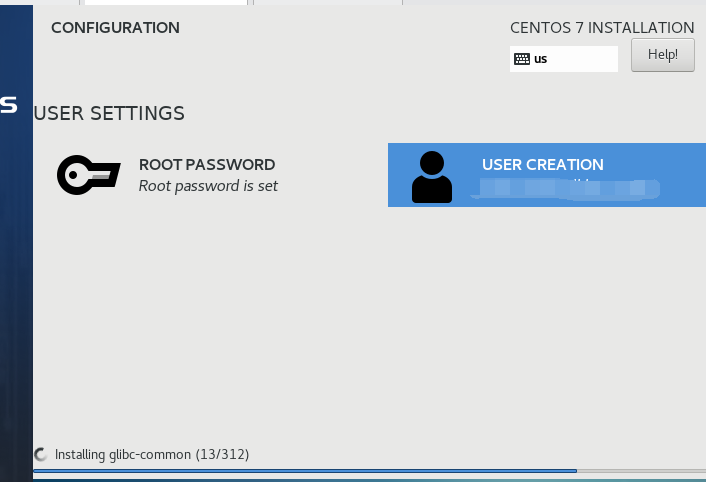Click the root password key icon

(x=89, y=175)
